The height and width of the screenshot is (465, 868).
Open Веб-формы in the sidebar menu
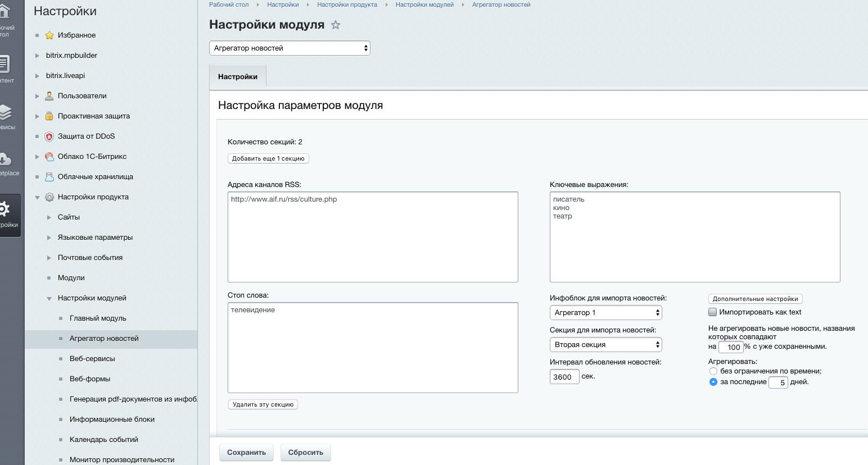coord(90,379)
